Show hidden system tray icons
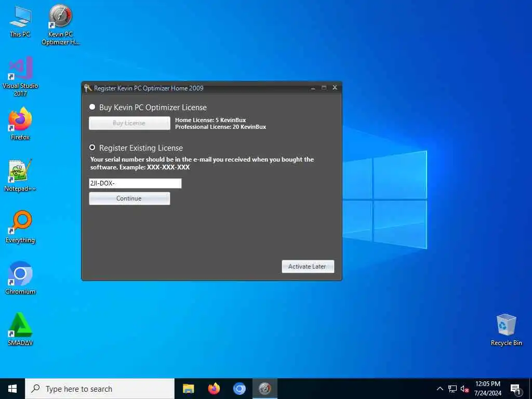This screenshot has width=532, height=399. 440,389
